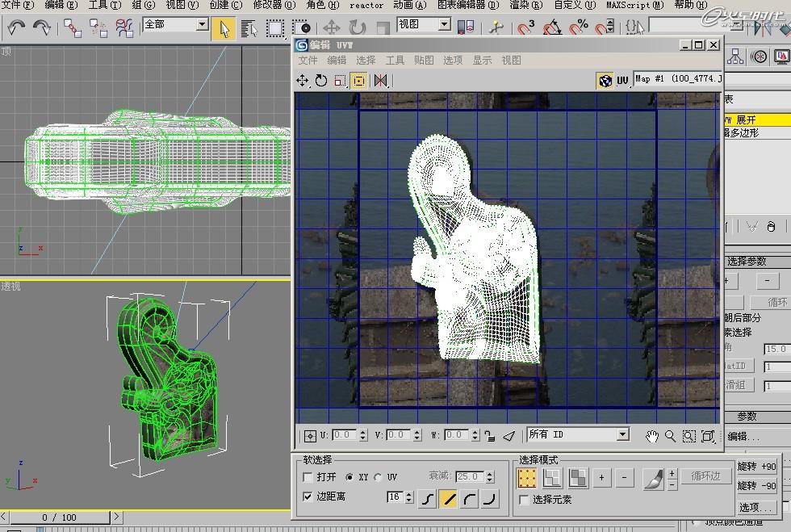Image resolution: width=791 pixels, height=532 pixels.
Task: Choose the linear falloff curve button
Action: pyautogui.click(x=448, y=499)
